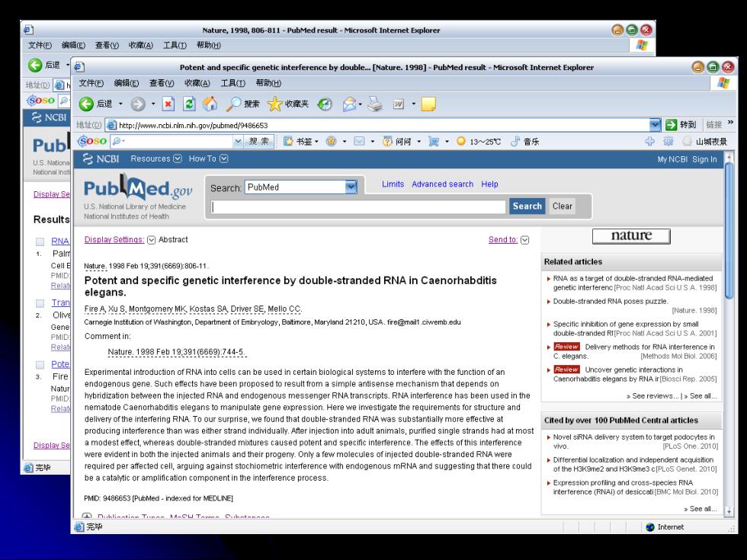Open the 查看(V) menu in front window
The image size is (747, 560).
click(x=162, y=83)
